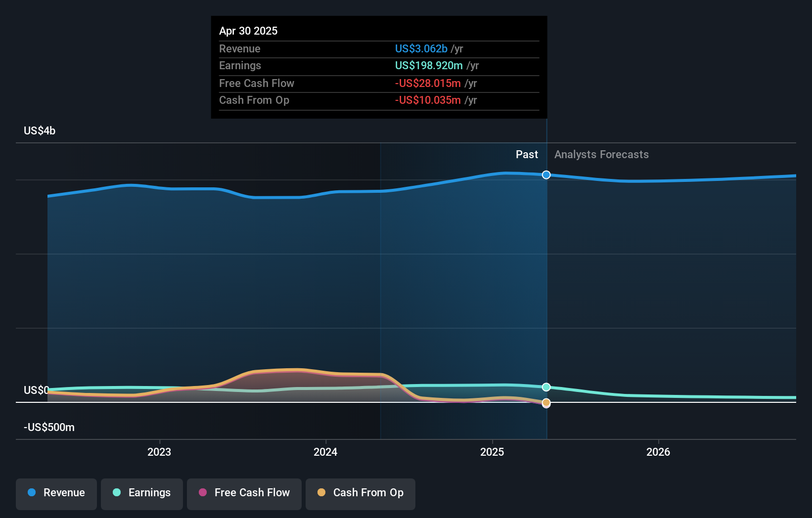Click the US$198.920m earnings value in tooltip
This screenshot has height=518, width=812.
pos(429,65)
